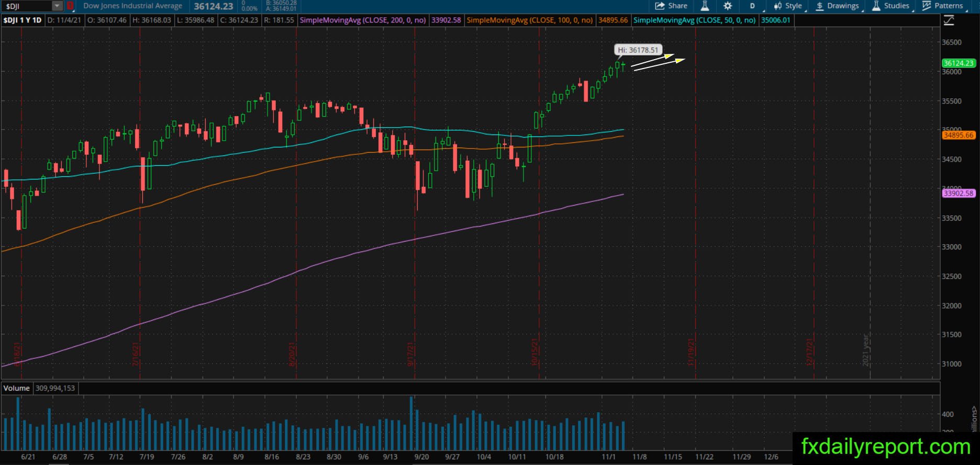
Task: Expand the $DJI symbol dropdown arrow
Action: pos(57,6)
